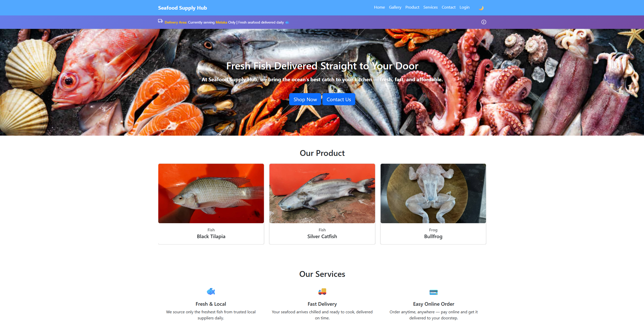
Task: Navigate to Services in the navbar
Action: (430, 7)
